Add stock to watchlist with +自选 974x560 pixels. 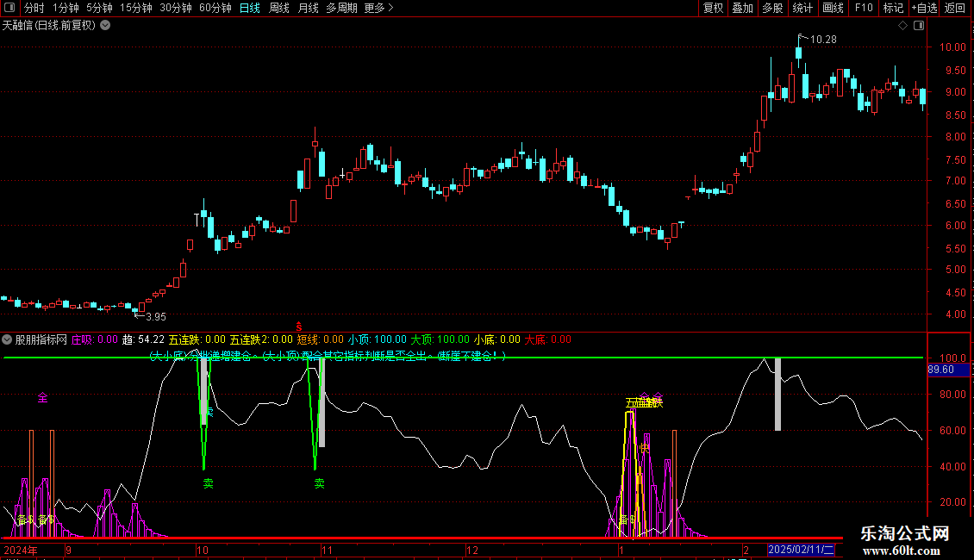click(924, 8)
